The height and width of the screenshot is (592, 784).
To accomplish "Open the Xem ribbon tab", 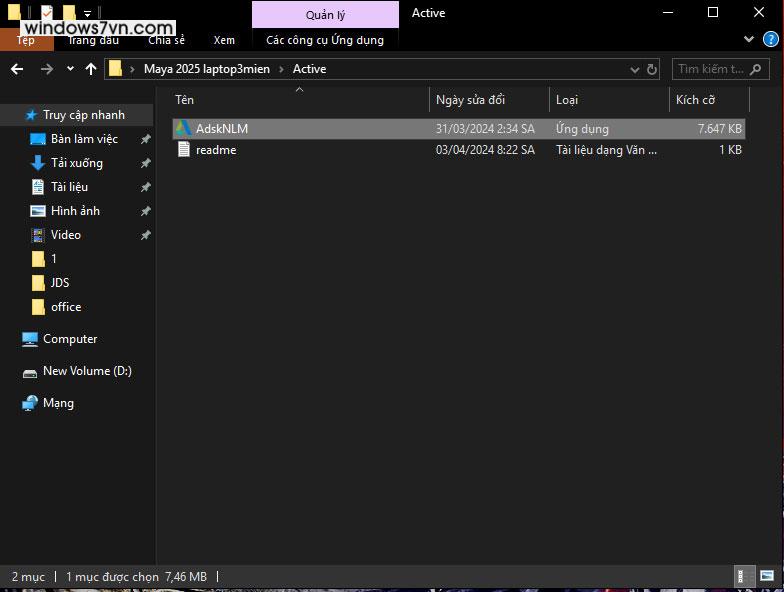I will [x=224, y=40].
